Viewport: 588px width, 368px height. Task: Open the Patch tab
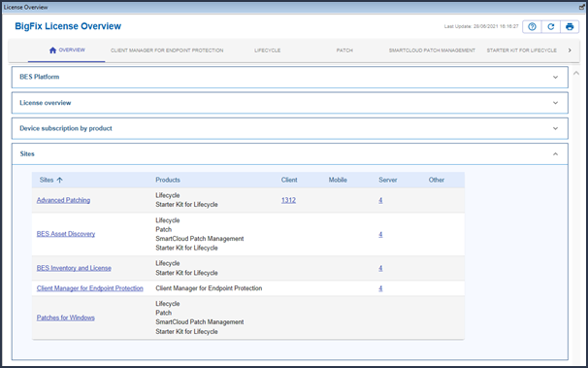(x=344, y=50)
